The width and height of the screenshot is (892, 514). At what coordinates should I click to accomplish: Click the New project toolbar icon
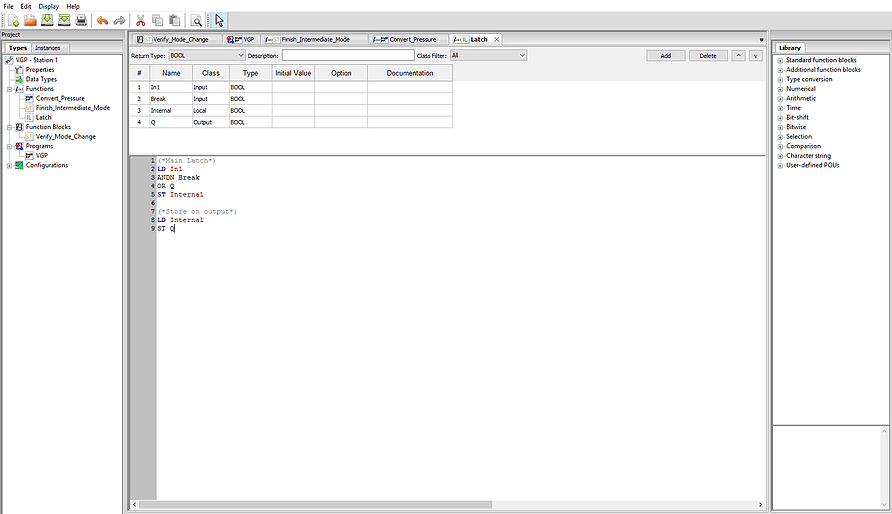(13, 20)
